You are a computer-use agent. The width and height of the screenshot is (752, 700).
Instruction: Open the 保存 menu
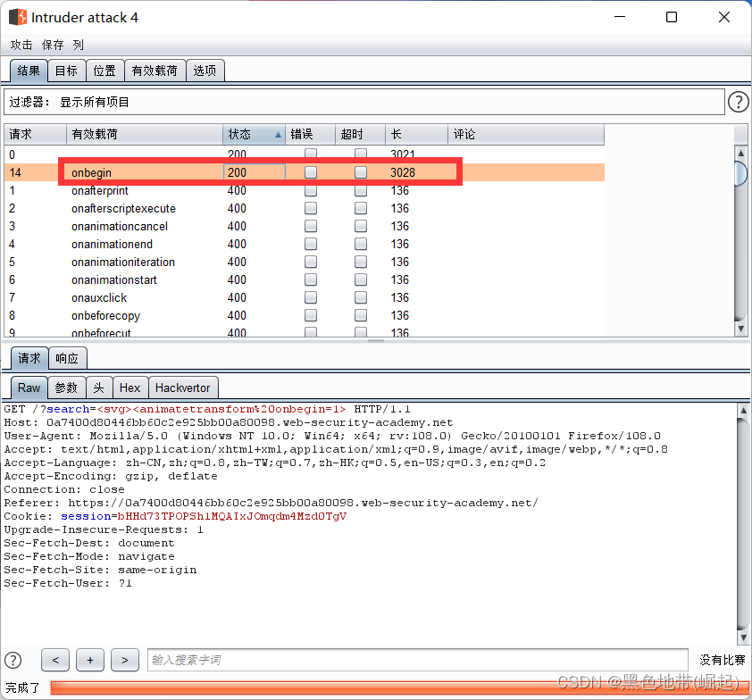pos(53,45)
